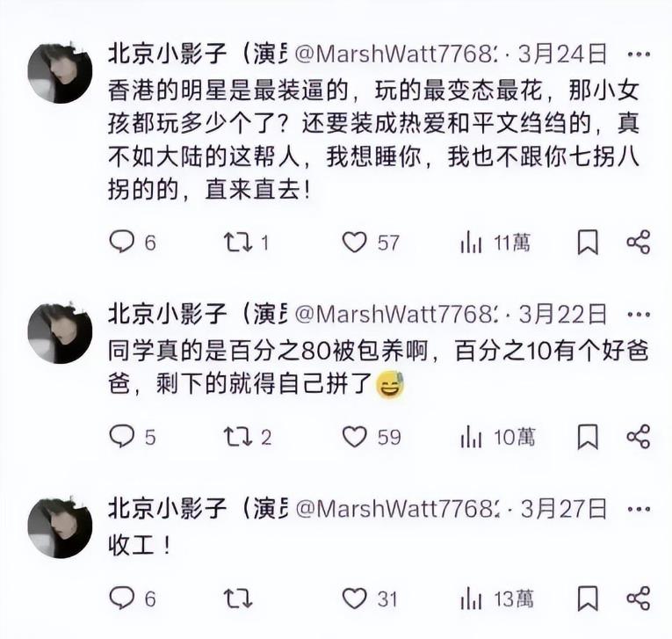Open more options on March 24 post
This screenshot has width=672, height=639.
(x=639, y=54)
